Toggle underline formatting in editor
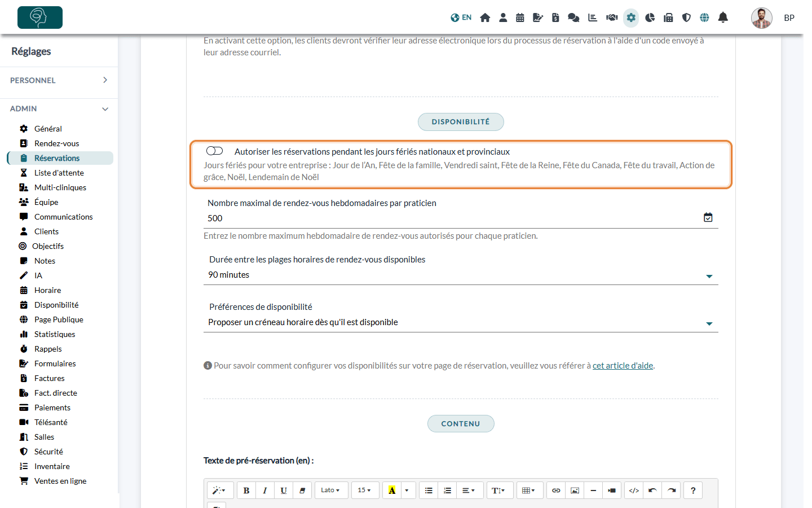This screenshot has height=508, width=812. [x=284, y=490]
